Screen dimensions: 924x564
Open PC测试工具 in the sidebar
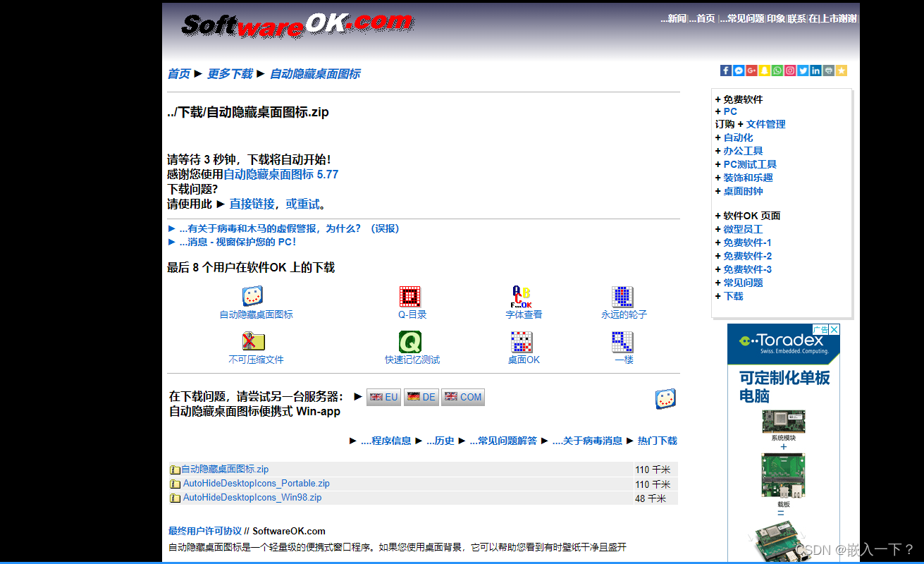pyautogui.click(x=750, y=164)
